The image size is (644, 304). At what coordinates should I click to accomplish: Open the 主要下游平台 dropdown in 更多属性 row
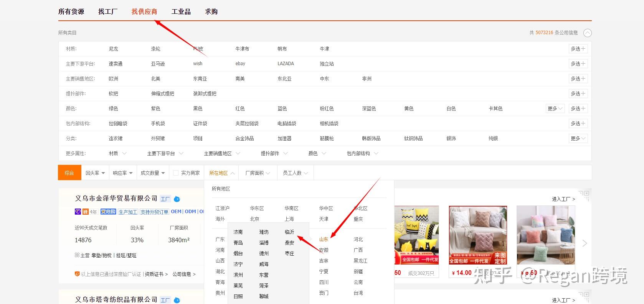point(165,153)
